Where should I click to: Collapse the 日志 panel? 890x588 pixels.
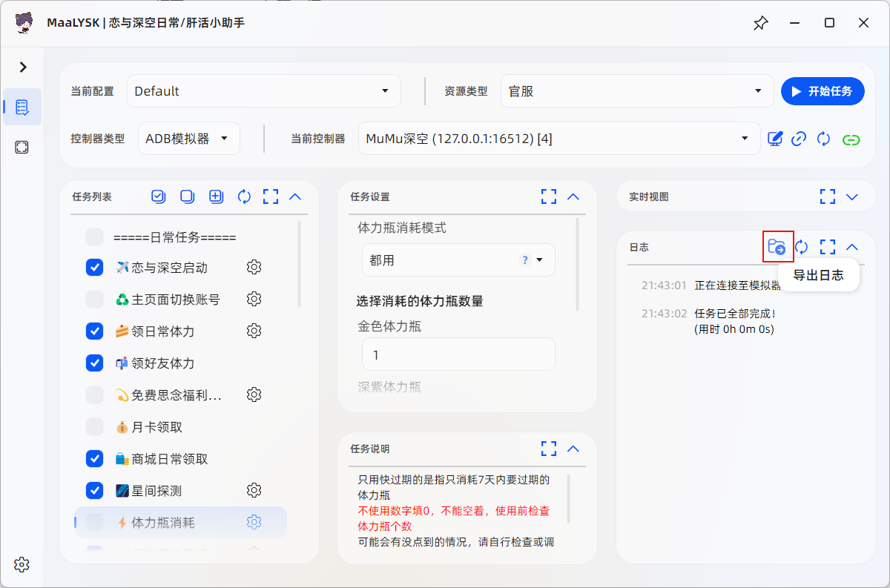852,246
